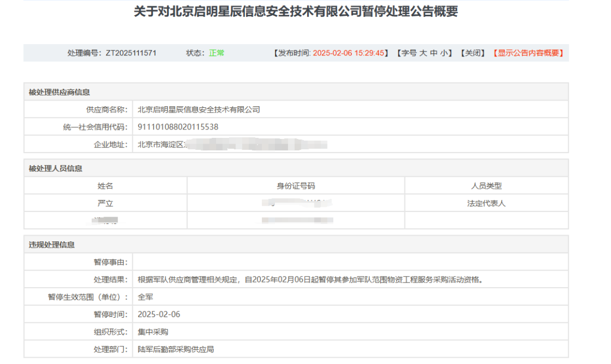This screenshot has height=364, width=611.
Task: Click the 姓名 column header
Action: pos(105,186)
